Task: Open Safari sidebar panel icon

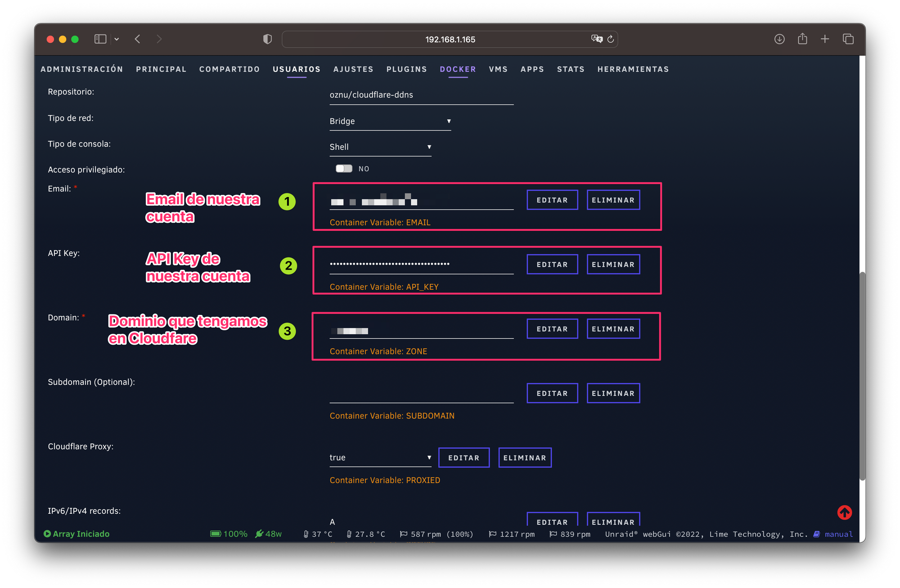Action: click(100, 39)
